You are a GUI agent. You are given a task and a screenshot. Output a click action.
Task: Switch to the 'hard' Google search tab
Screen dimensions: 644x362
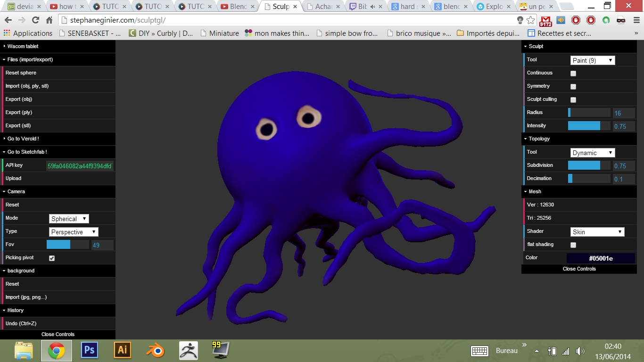[408, 7]
